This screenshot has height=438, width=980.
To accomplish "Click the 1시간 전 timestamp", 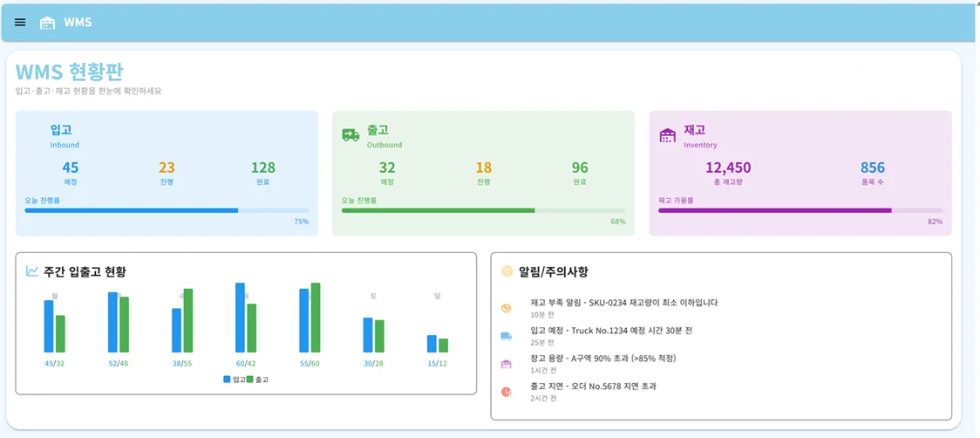I will [541, 371].
